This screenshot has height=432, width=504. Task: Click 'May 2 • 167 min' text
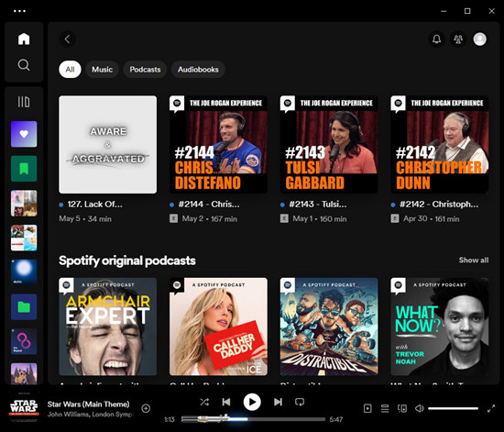tap(210, 218)
